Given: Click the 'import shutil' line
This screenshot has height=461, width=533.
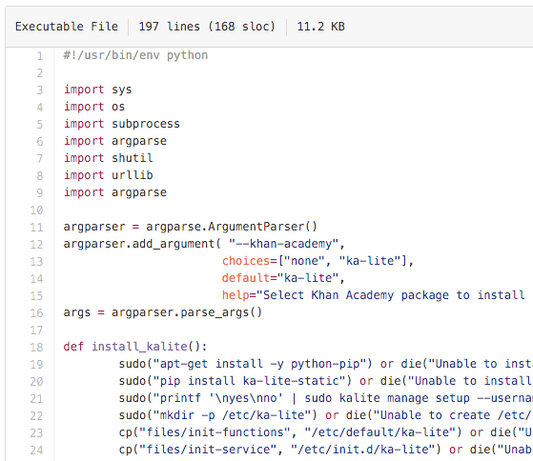Looking at the screenshot, I should [x=108, y=158].
